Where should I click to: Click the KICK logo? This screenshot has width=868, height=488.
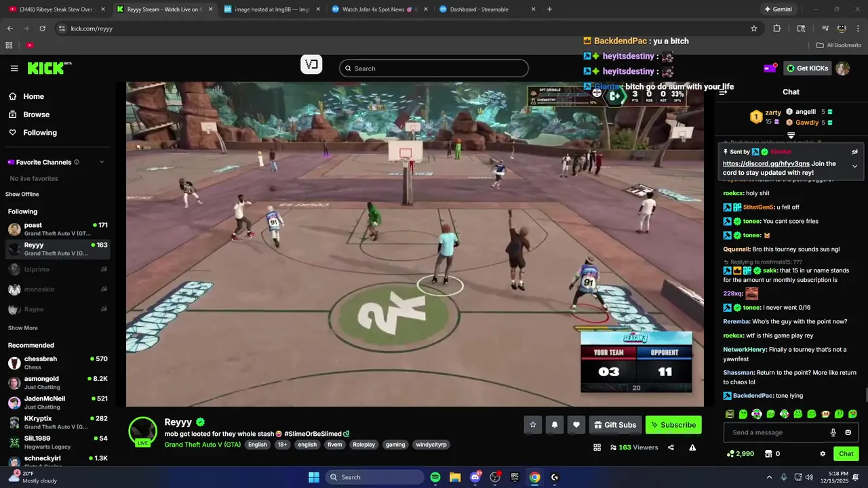(49, 68)
